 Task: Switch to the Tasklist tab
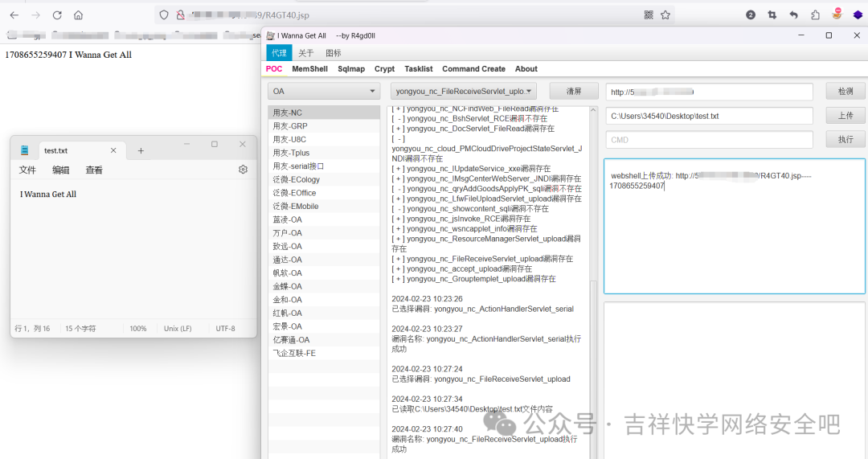(419, 68)
